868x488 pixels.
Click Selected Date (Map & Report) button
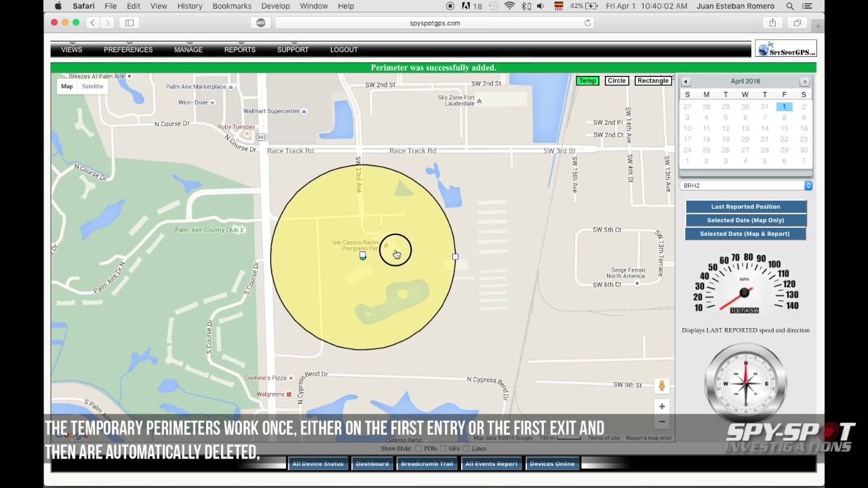click(x=745, y=234)
